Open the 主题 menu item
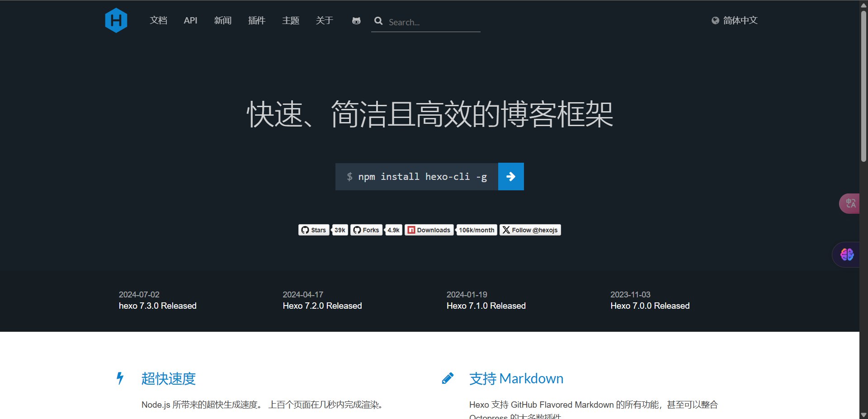The image size is (868, 419). pyautogui.click(x=291, y=20)
